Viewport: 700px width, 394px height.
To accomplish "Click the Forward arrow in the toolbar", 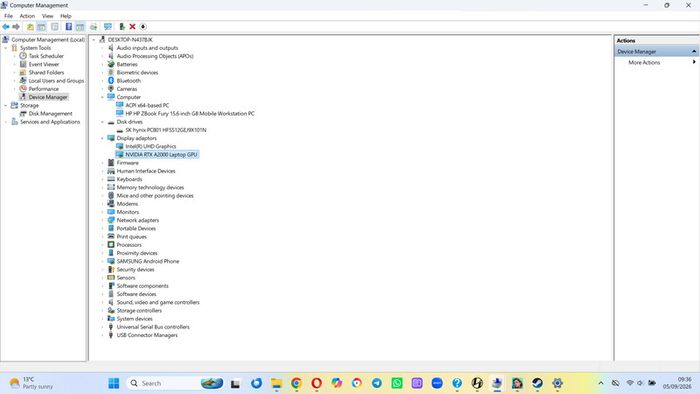I will tap(16, 27).
